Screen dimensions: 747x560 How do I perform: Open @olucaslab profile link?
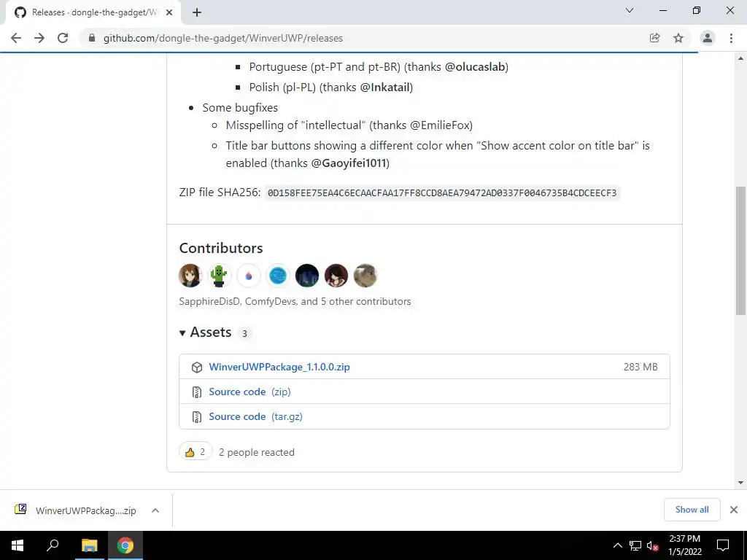click(475, 67)
